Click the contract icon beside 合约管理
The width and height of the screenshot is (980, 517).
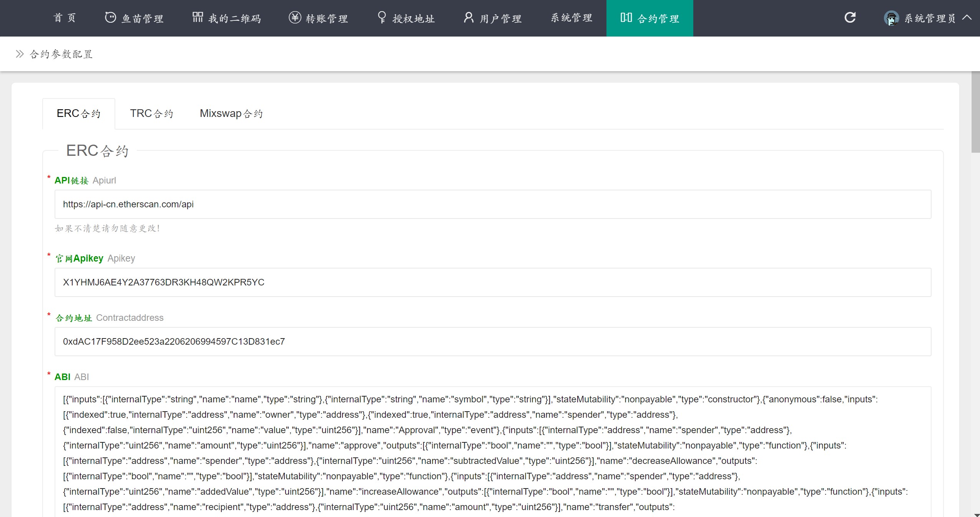pyautogui.click(x=626, y=17)
